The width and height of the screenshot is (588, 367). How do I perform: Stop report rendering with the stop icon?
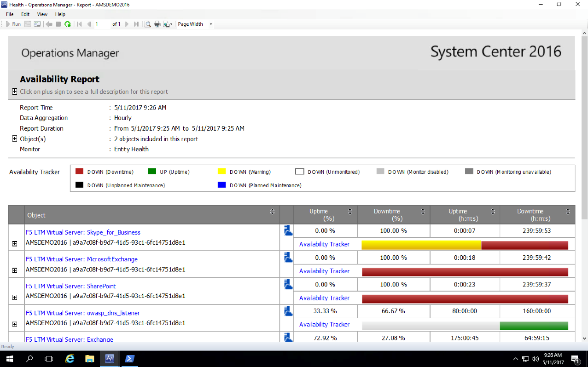click(58, 24)
